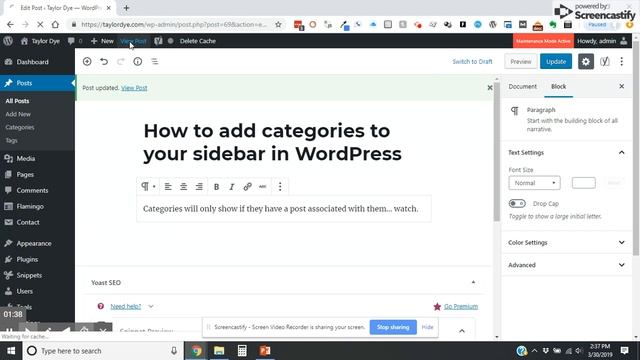640x360 pixels.
Task: Open the Yoast SEO sidebar icon
Action: pyautogui.click(x=604, y=62)
